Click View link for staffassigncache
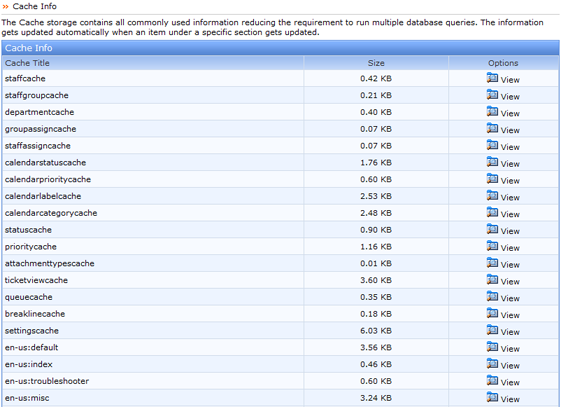This screenshot has width=561, height=407. coord(510,147)
